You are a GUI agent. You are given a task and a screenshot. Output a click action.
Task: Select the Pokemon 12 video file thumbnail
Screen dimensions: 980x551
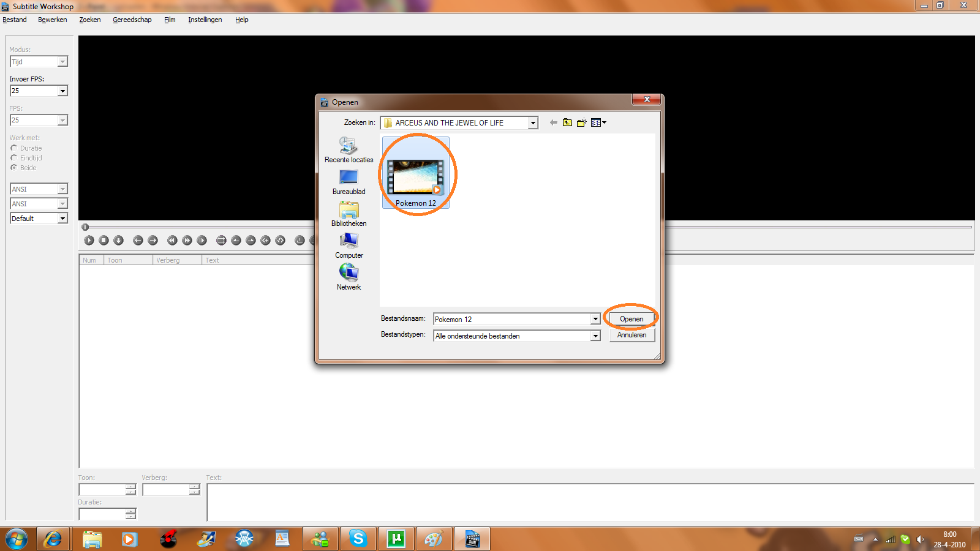pyautogui.click(x=416, y=173)
